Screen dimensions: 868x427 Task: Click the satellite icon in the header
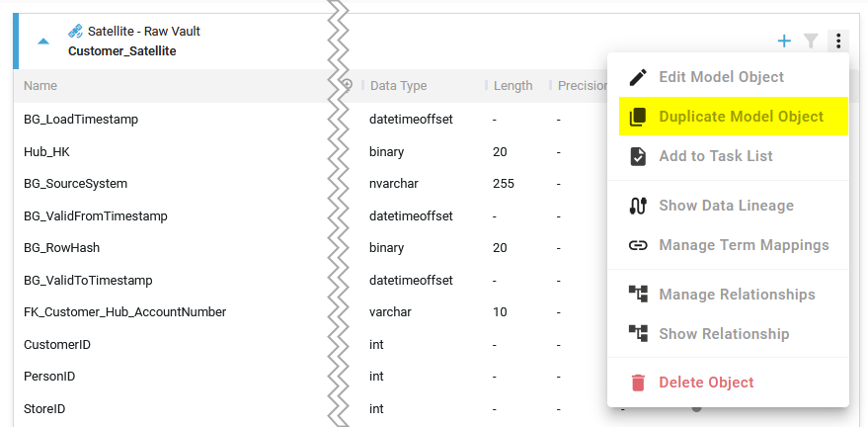(x=75, y=32)
